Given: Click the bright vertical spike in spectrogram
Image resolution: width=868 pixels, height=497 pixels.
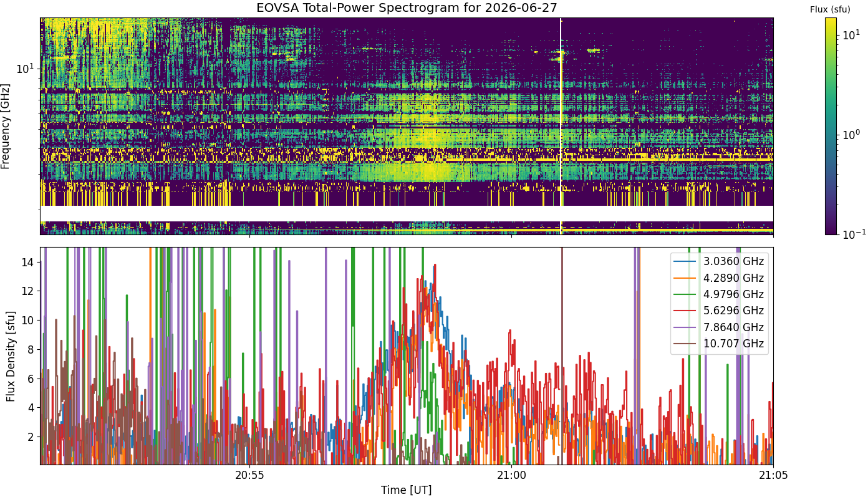Looking at the screenshot, I should [561, 126].
